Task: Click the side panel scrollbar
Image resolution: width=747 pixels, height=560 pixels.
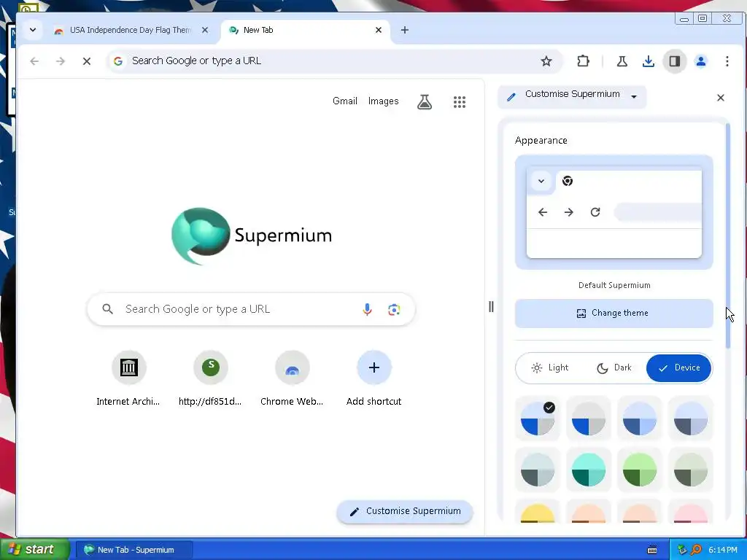Action: tap(727, 236)
